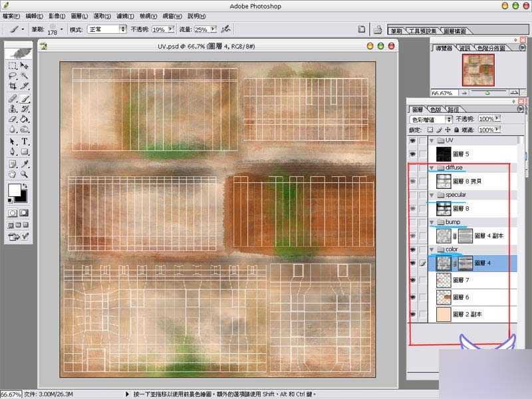Image resolution: width=532 pixels, height=399 pixels.
Task: Select the History Brush tool
Action: pos(25,109)
